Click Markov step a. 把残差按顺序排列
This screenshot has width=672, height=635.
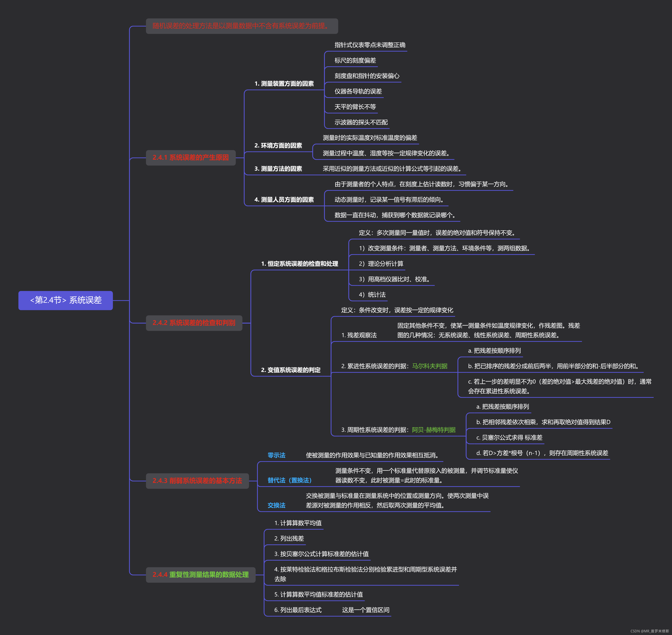[494, 351]
